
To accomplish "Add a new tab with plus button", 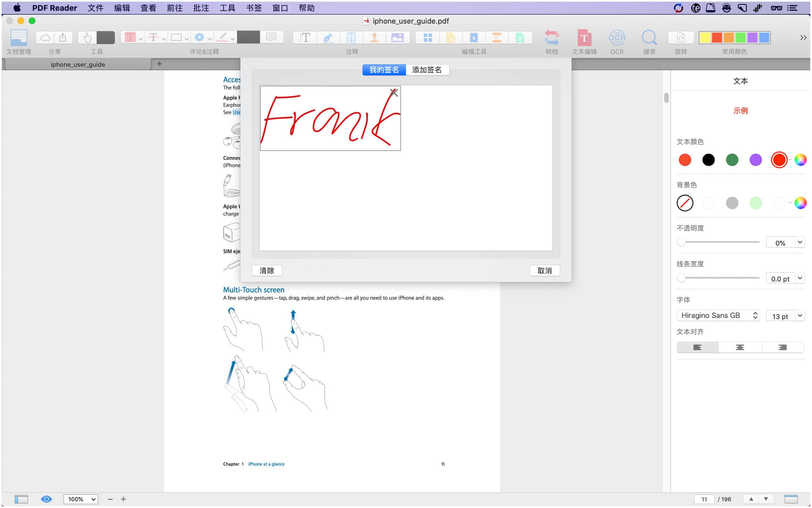I will pos(159,64).
